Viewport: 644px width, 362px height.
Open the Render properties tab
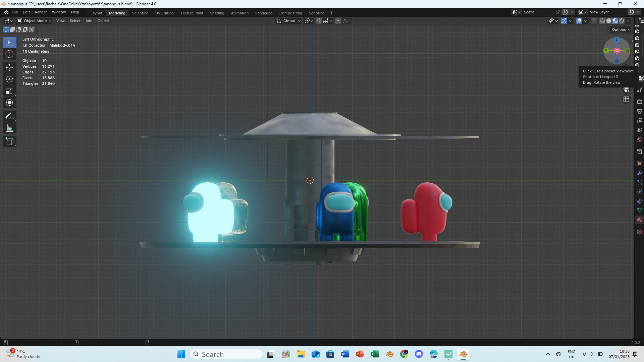(x=640, y=102)
